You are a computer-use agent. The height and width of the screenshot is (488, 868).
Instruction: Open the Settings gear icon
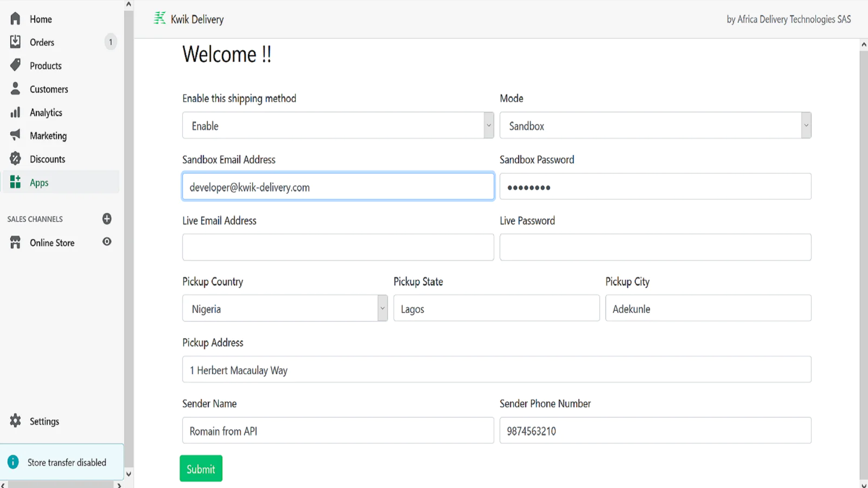click(15, 421)
